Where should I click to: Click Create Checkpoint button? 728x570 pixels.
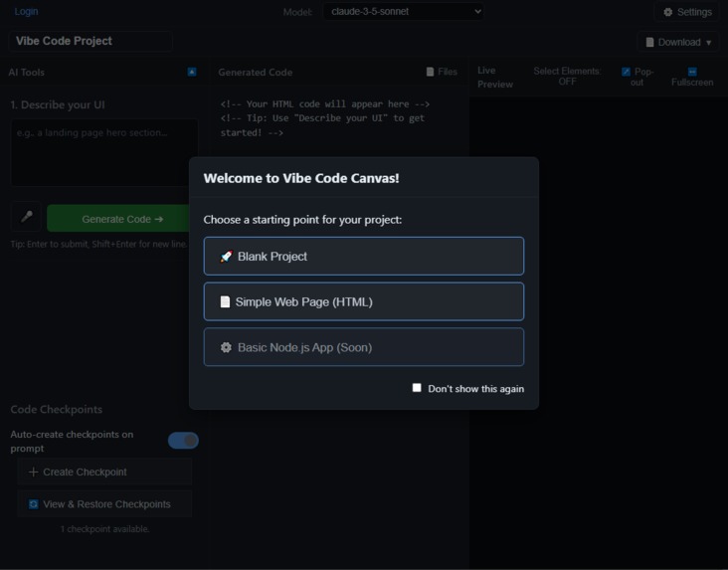(104, 472)
